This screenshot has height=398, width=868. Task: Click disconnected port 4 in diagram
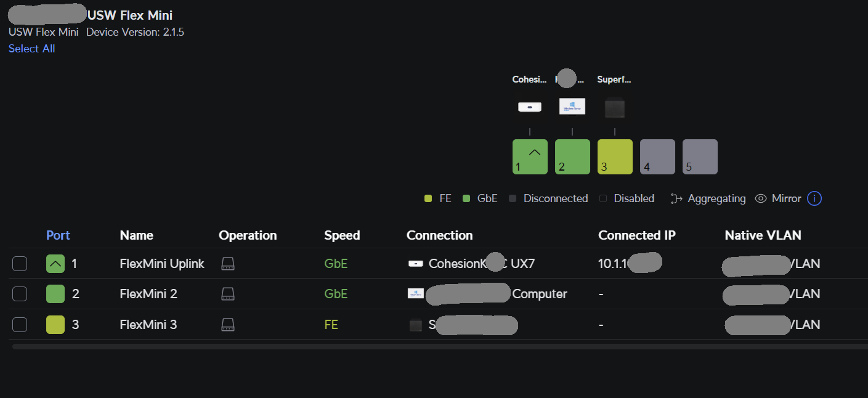point(657,156)
